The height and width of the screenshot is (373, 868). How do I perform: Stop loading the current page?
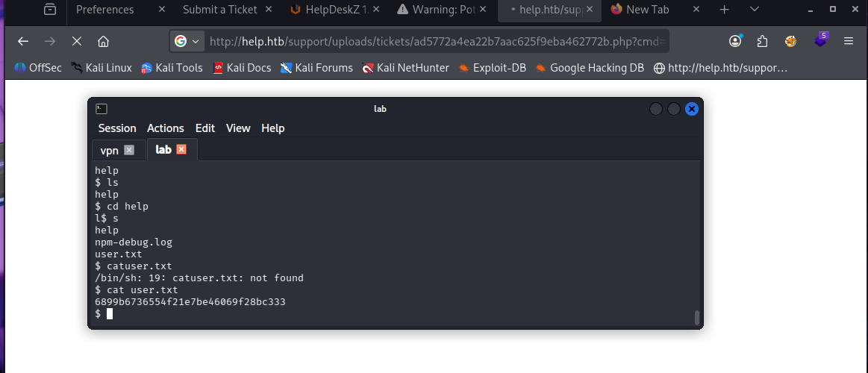pos(76,41)
